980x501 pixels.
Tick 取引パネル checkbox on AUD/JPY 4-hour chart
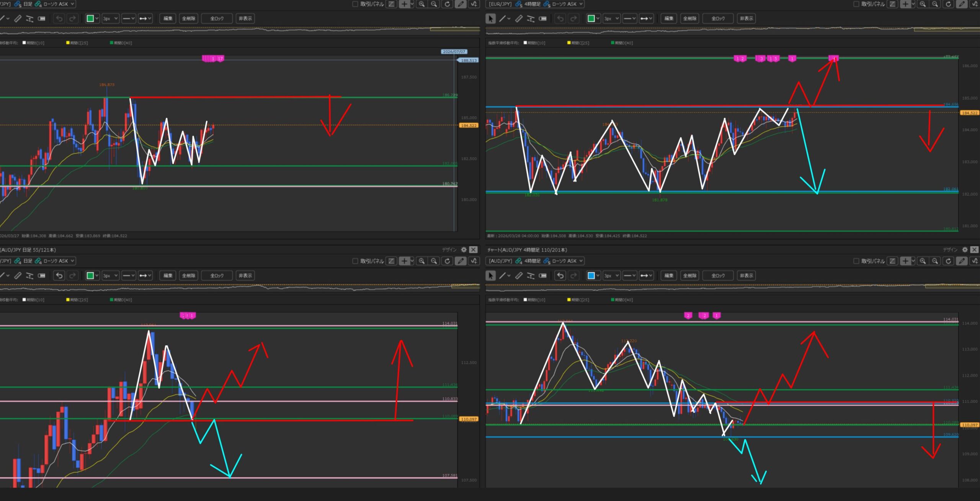856,261
